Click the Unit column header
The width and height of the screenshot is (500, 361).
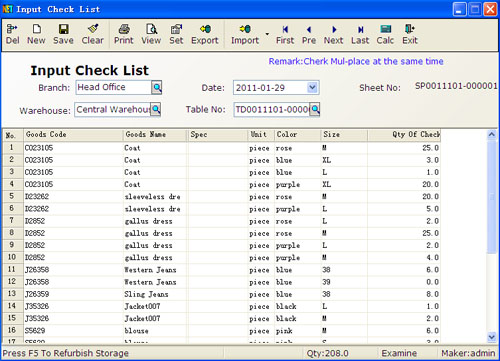point(261,135)
